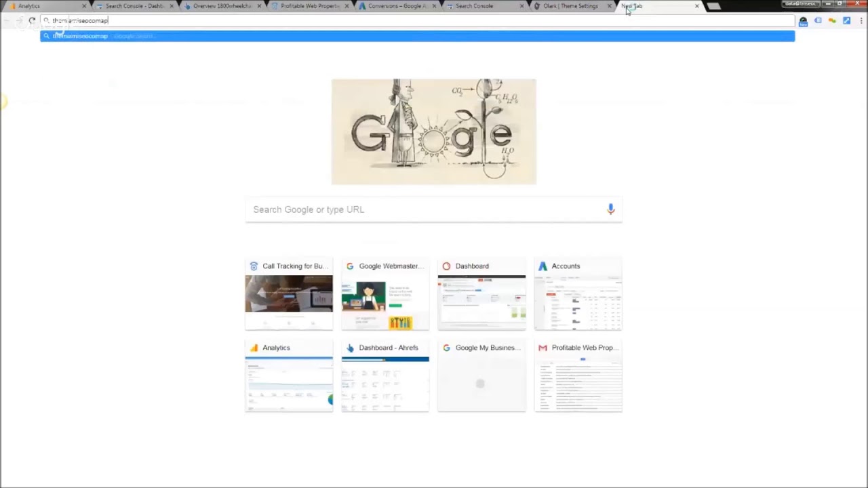Image resolution: width=868 pixels, height=488 pixels.
Task: Switch to the Overview 1800wheelchair tab
Action: click(222, 6)
